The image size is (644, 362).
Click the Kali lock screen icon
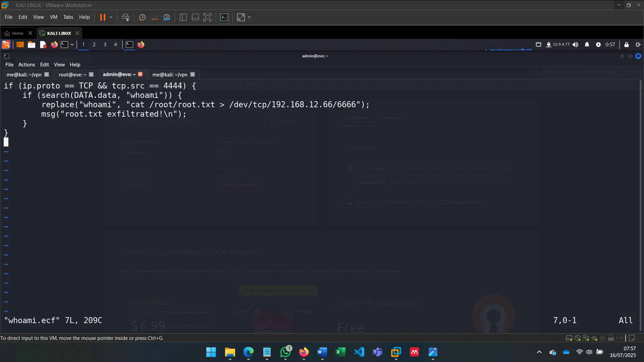626,45
